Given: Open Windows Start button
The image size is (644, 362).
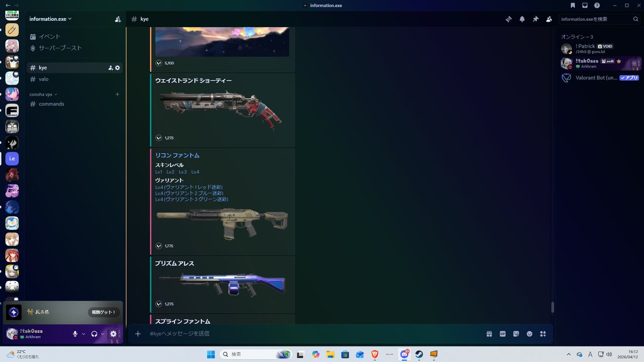Looking at the screenshot, I should [211, 354].
